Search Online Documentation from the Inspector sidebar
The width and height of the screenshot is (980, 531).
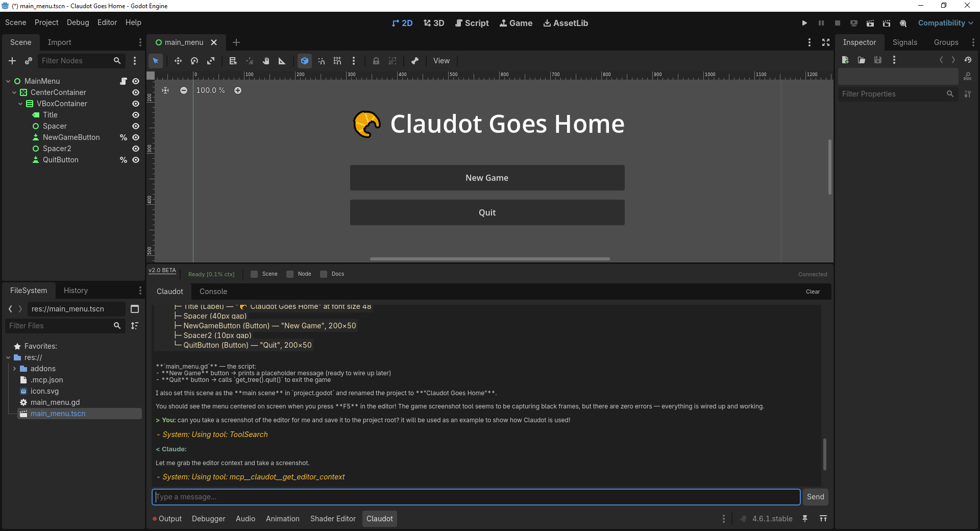(x=968, y=77)
